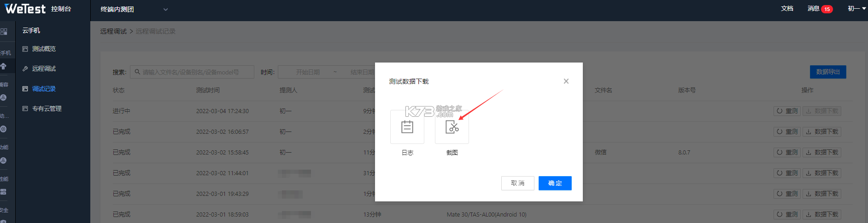Click the Mate 30/TAS-AL00(Android 10) device cell
The height and width of the screenshot is (223, 868).
tap(487, 214)
